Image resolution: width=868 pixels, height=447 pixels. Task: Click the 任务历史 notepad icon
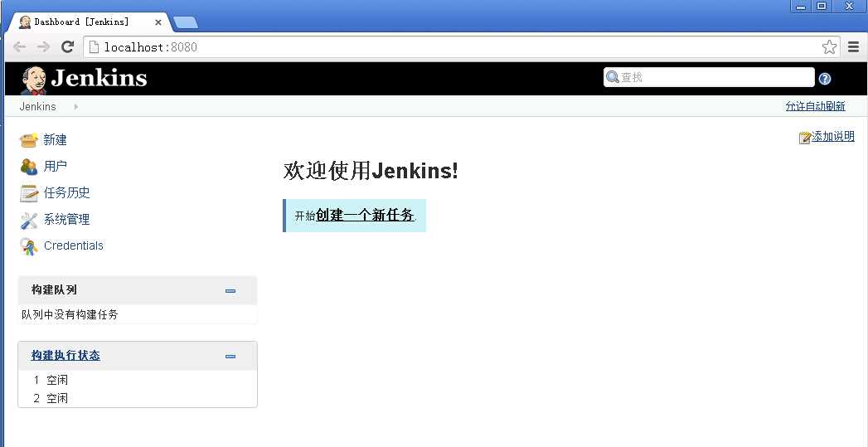pos(29,193)
